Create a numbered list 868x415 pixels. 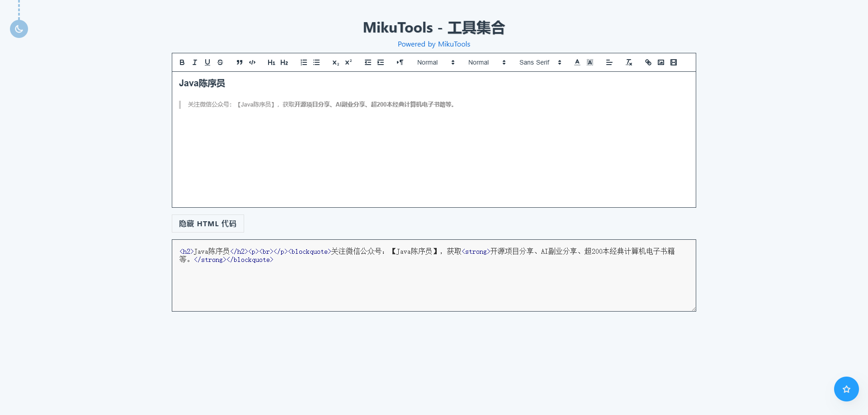click(x=304, y=62)
